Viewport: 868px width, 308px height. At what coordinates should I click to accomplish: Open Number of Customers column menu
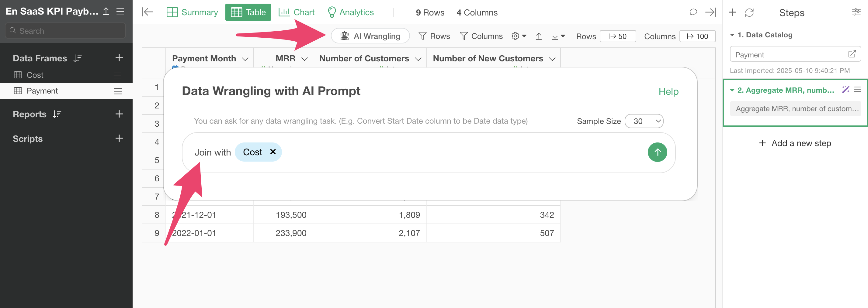pyautogui.click(x=418, y=59)
